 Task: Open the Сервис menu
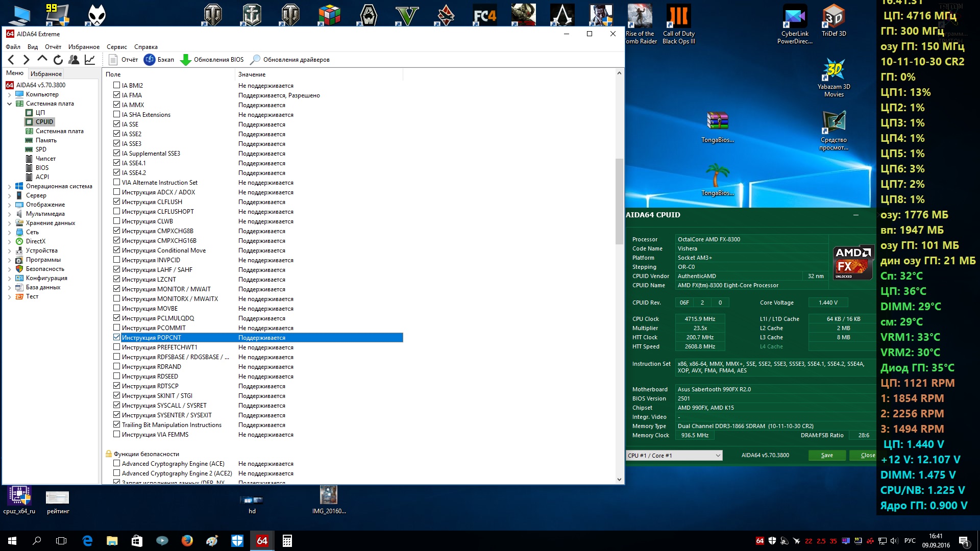pyautogui.click(x=116, y=46)
